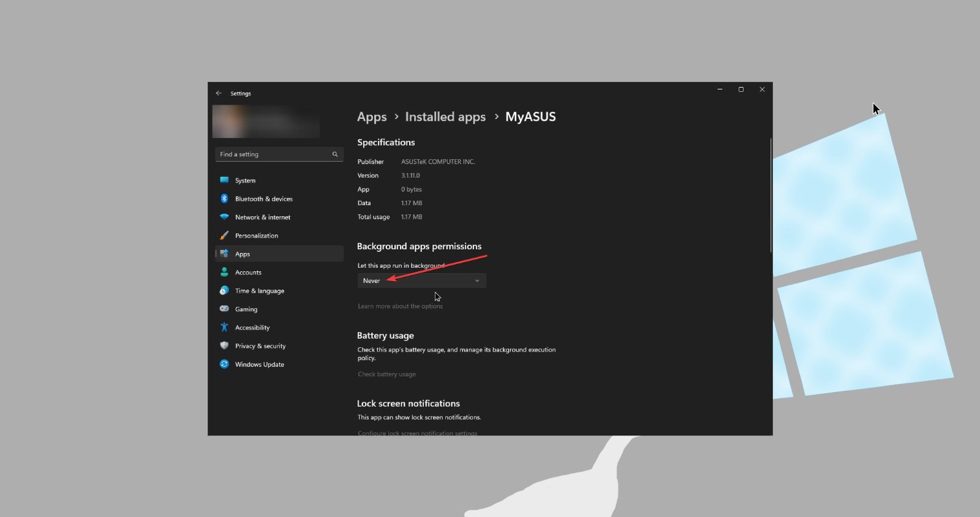Click the MyASUS breadcrumb title
The image size is (980, 517).
pyautogui.click(x=530, y=117)
